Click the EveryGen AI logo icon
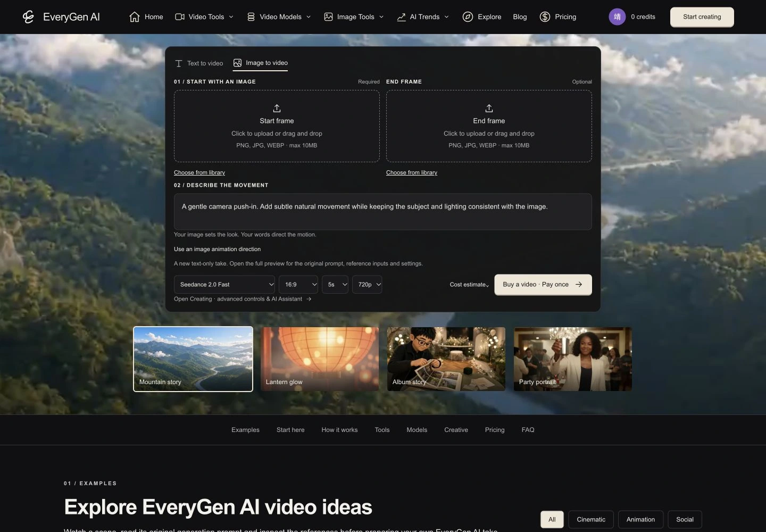Image resolution: width=766 pixels, height=532 pixels. click(28, 17)
